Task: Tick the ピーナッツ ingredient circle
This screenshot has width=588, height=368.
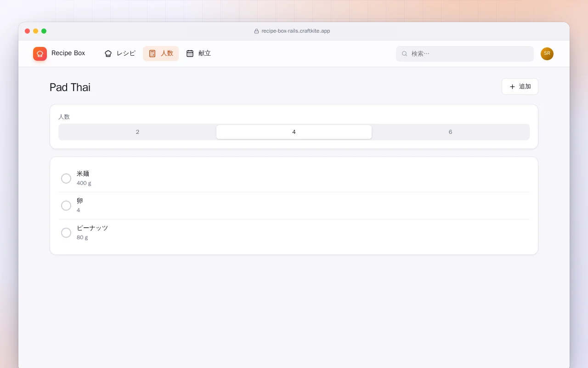Action: (66, 233)
